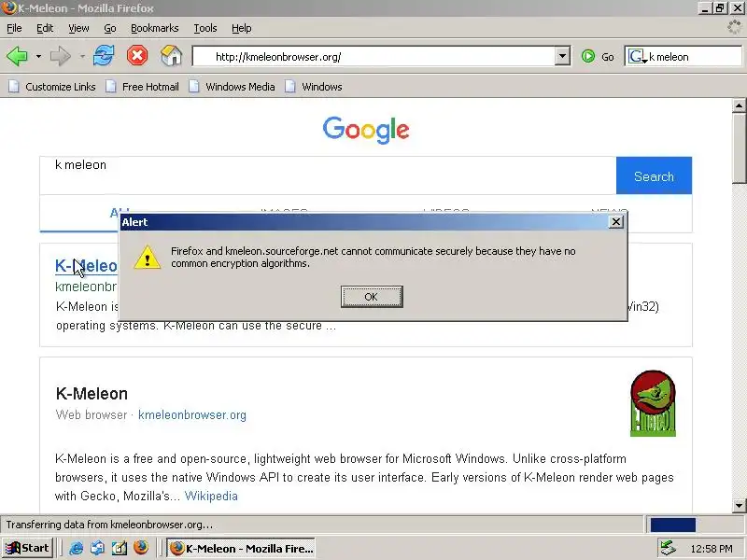The image size is (747, 560).
Task: Click the Outlook Express quick launch icon
Action: tap(98, 548)
